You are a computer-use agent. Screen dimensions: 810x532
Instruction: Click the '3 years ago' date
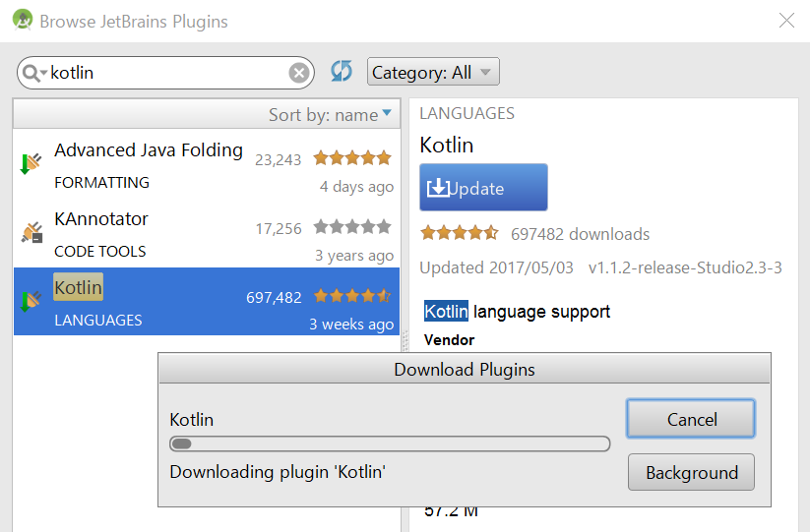click(354, 256)
